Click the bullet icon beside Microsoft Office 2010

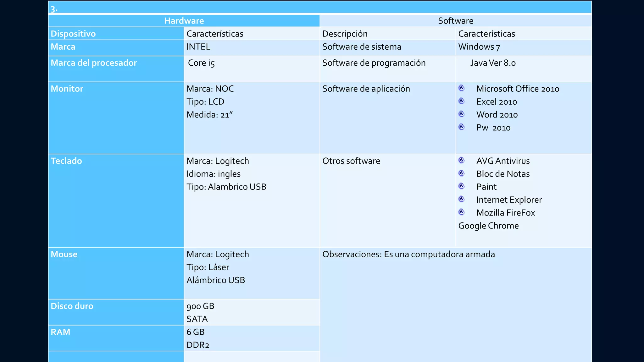[461, 88]
